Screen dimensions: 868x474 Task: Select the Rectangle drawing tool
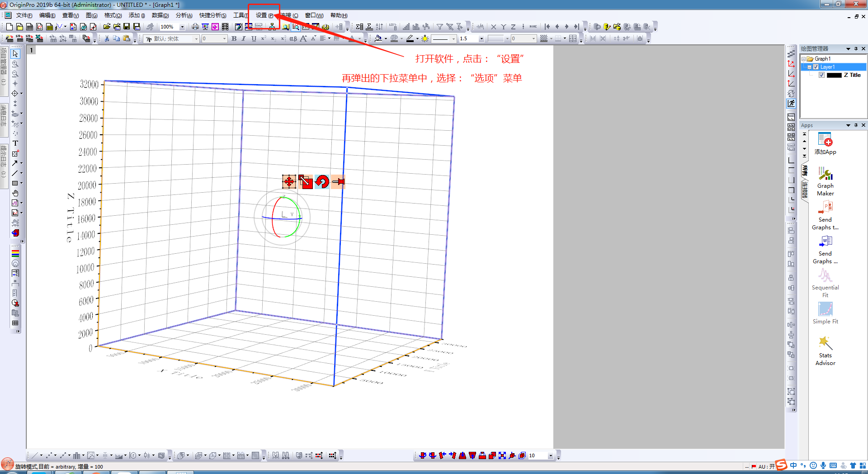[x=15, y=183]
